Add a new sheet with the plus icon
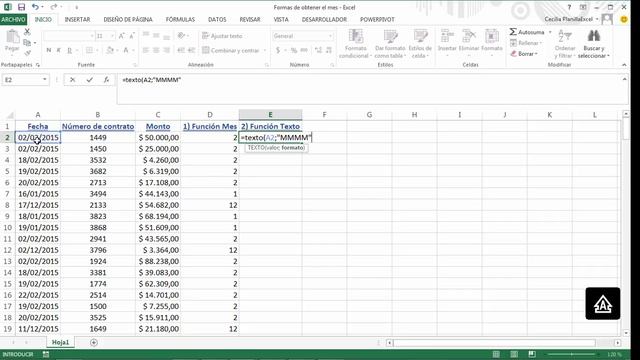 click(94, 342)
